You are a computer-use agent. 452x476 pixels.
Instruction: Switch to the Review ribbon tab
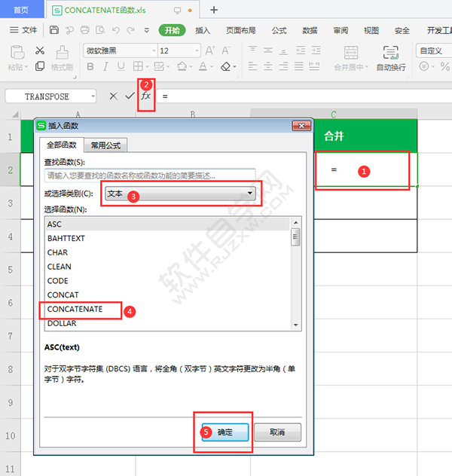click(341, 30)
